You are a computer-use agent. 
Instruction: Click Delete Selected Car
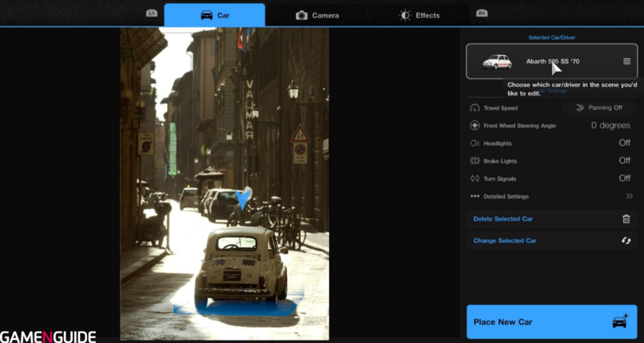(551, 219)
